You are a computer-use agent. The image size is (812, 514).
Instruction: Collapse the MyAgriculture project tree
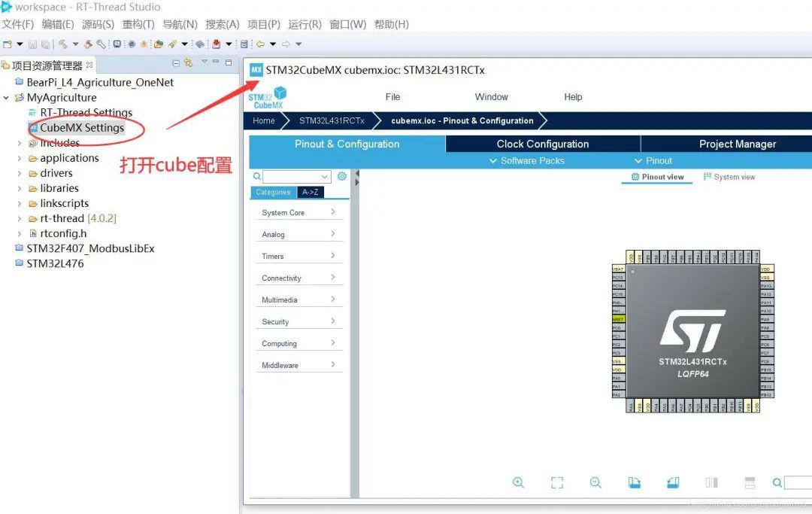(x=6, y=97)
